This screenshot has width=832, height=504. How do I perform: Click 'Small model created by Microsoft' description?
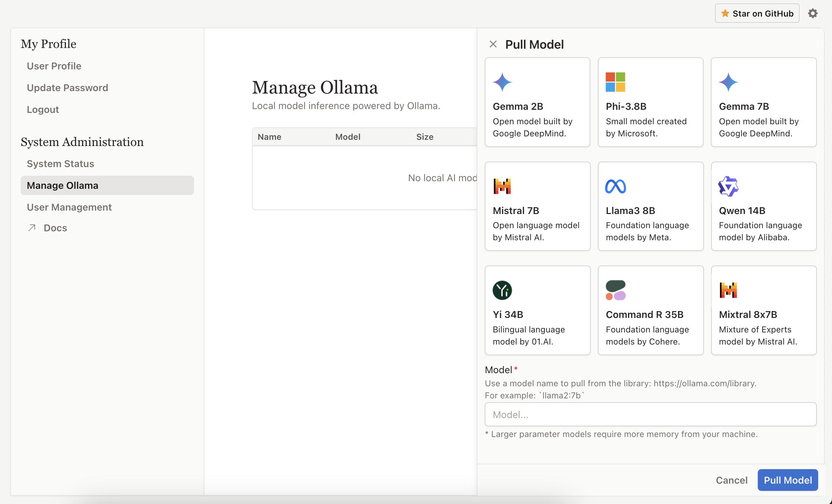coord(646,127)
